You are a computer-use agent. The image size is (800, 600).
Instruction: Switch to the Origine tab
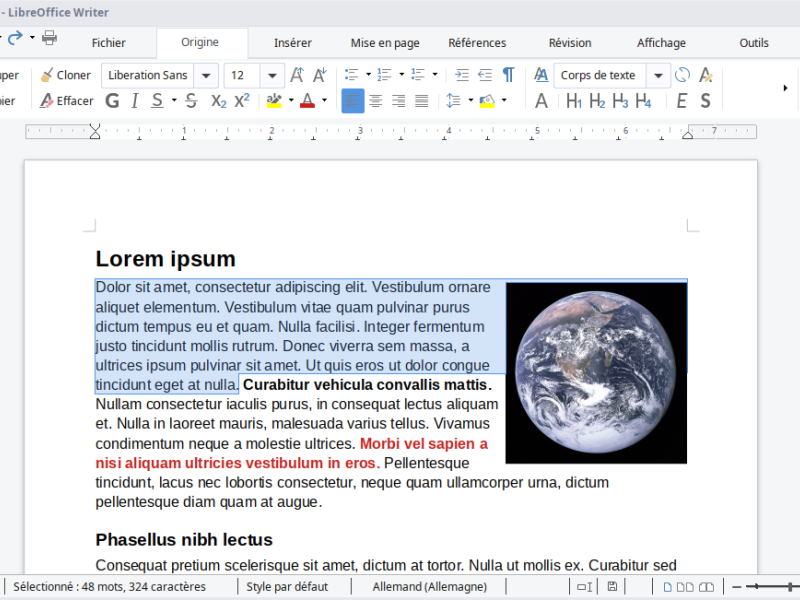[200, 42]
